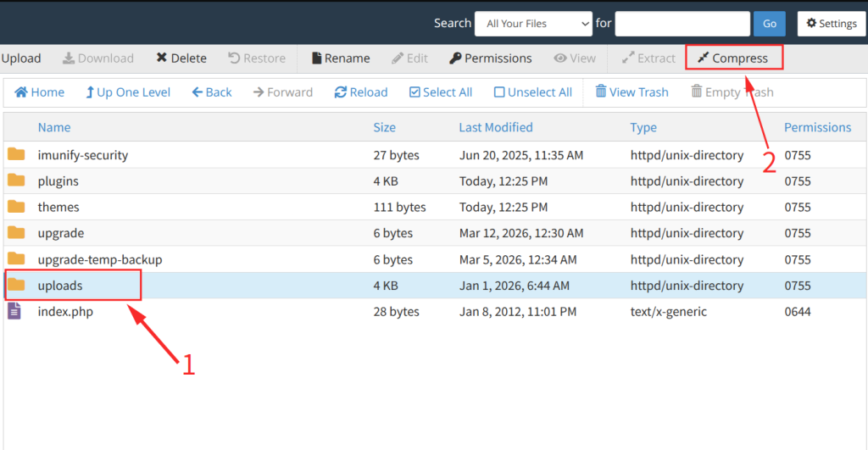Viewport: 868px width, 450px height.
Task: Check Select All files
Action: click(441, 92)
